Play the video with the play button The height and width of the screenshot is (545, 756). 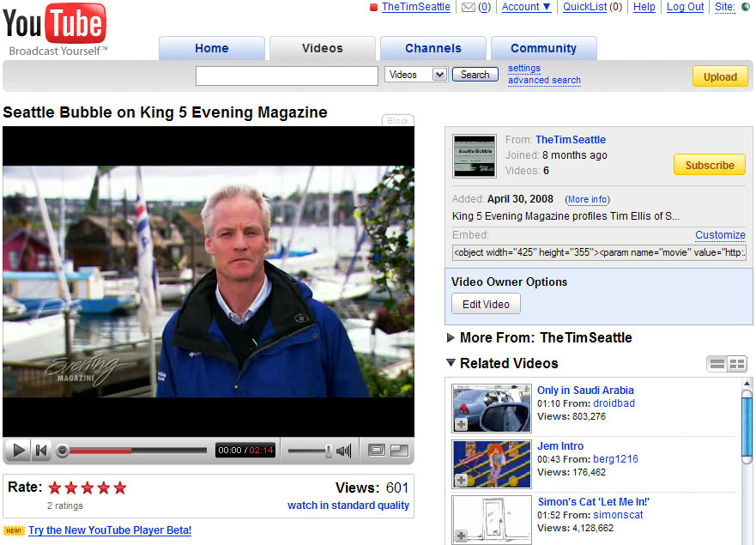click(x=18, y=451)
